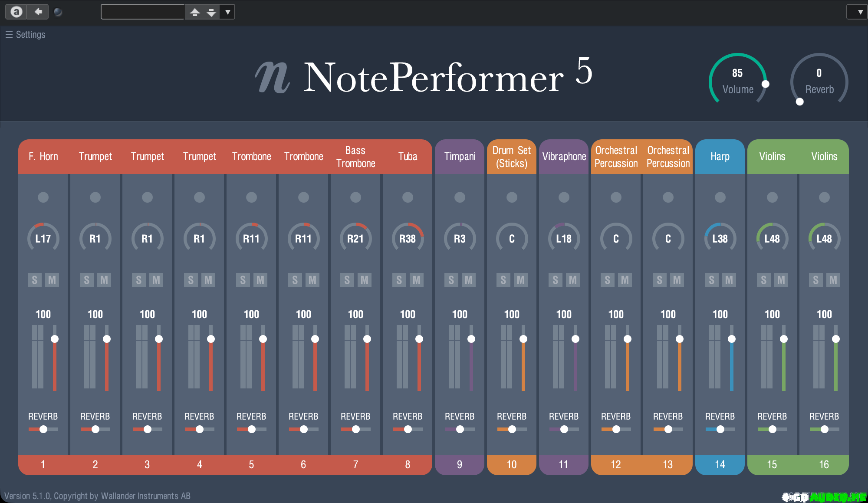Click the circled 'a' button in top bar
Screen dimensions: 868x503
point(16,12)
